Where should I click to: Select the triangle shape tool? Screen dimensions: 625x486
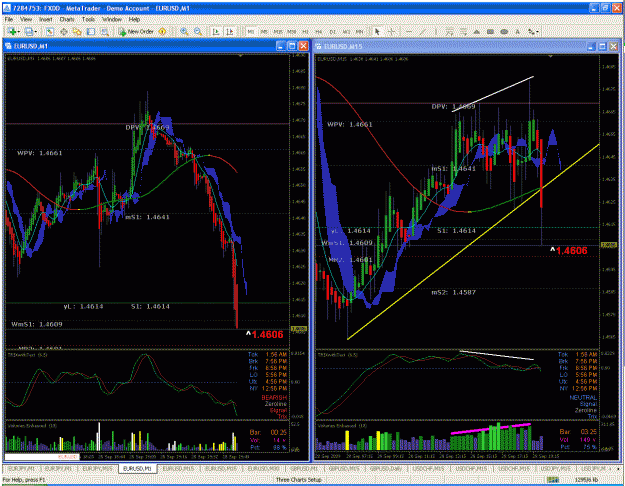[x=477, y=31]
